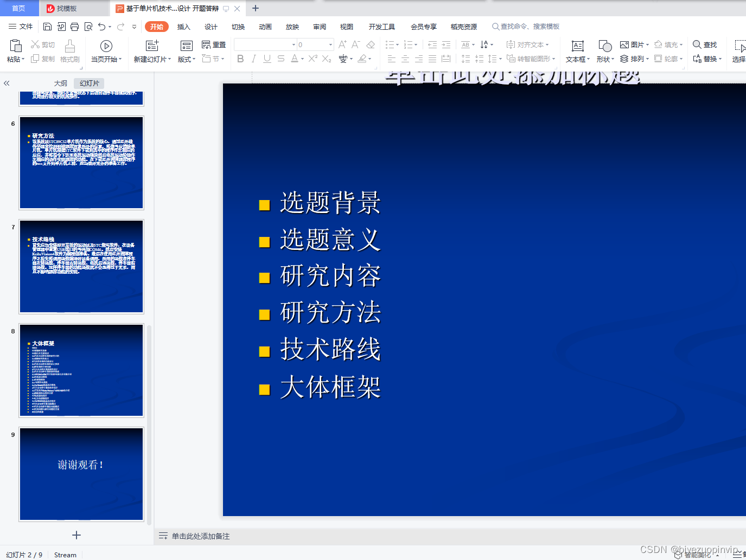The width and height of the screenshot is (746, 560).
Task: Apply subscript formatting
Action: [327, 59]
